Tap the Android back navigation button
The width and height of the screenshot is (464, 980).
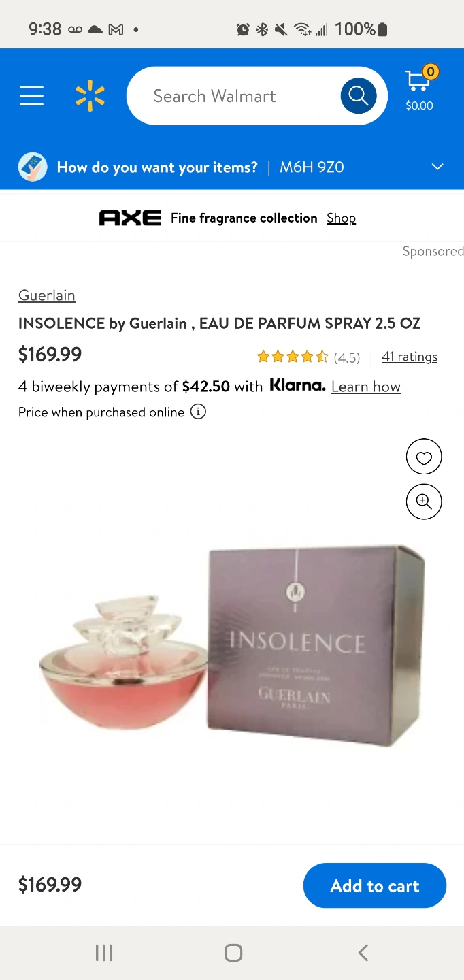(x=363, y=953)
